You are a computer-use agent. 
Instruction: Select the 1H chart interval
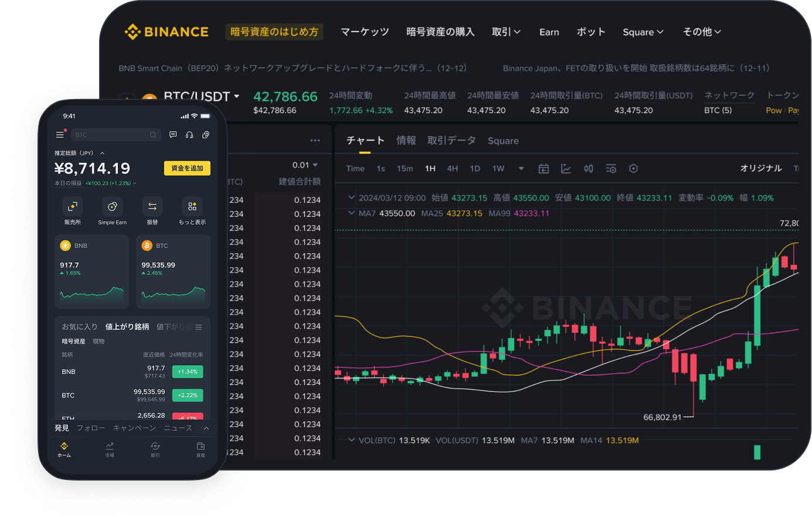pos(430,169)
